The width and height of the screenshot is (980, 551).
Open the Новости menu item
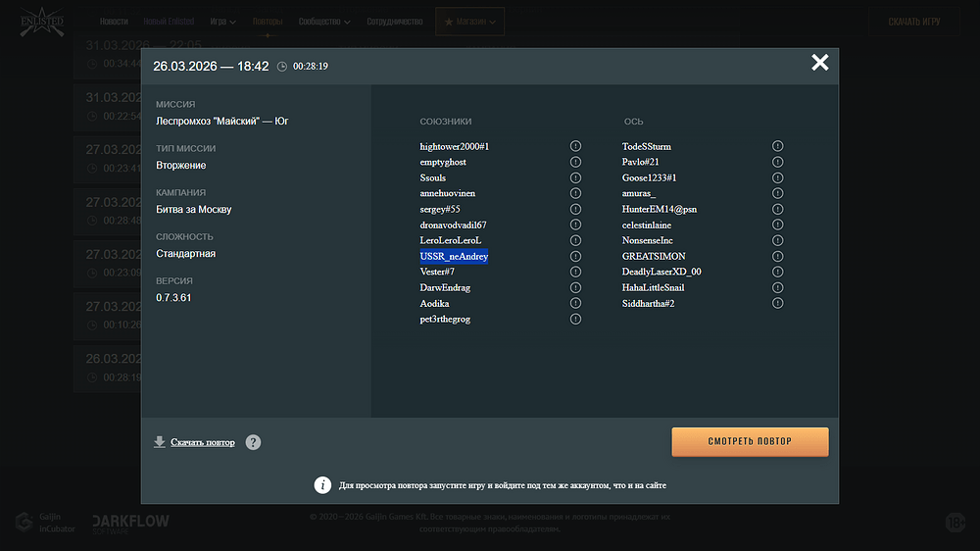pos(114,21)
